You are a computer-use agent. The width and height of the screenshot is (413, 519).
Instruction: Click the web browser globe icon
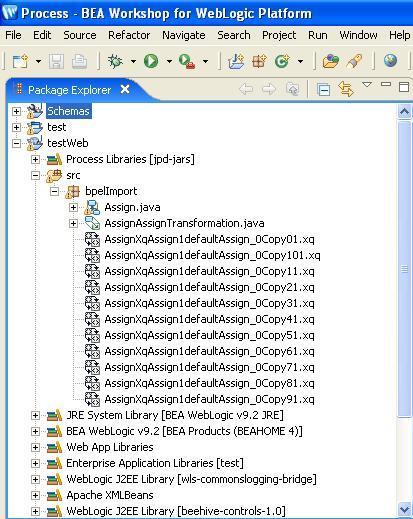tap(390, 61)
